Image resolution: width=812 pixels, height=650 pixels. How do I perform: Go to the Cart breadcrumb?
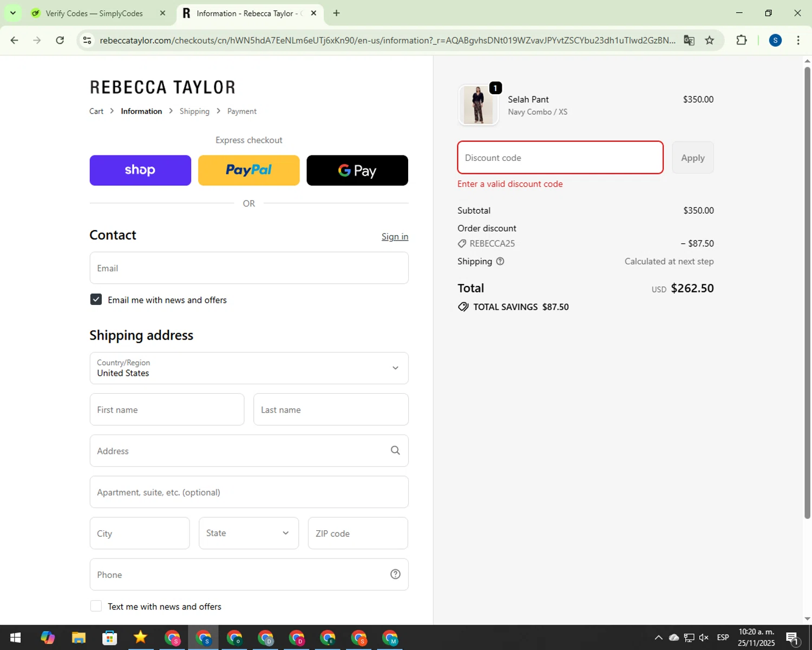pyautogui.click(x=96, y=111)
